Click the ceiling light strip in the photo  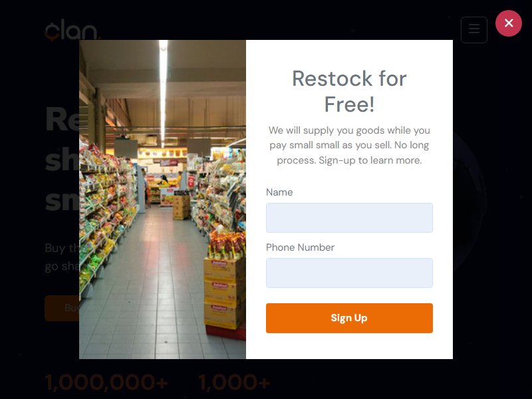[163, 92]
